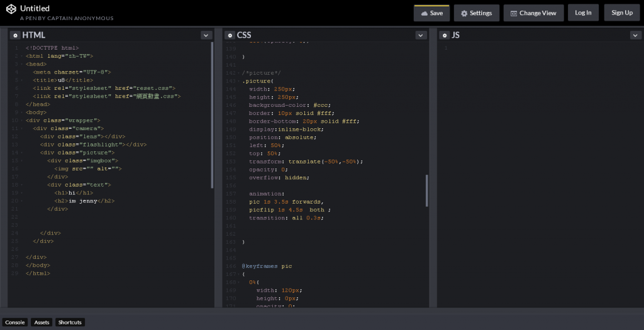Viewport: 644px width, 330px height.
Task: Fold the .picture rule on CSS line 143
Action: point(238,81)
